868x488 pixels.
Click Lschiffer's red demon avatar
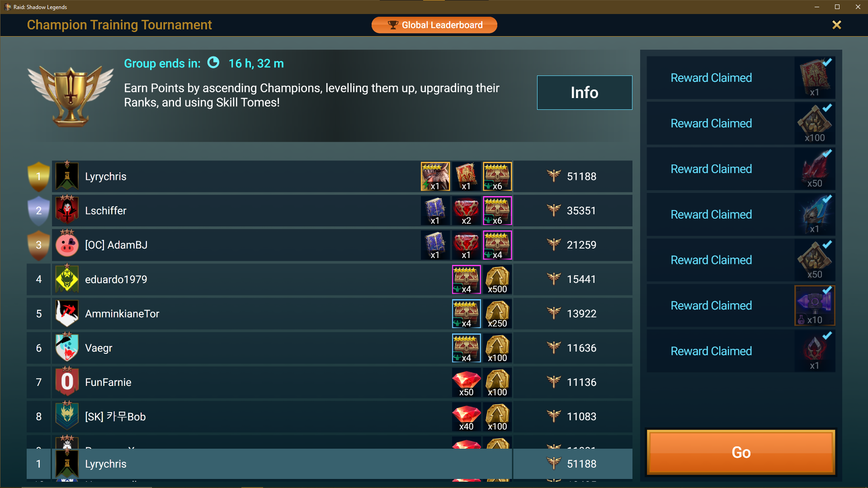pos(67,211)
